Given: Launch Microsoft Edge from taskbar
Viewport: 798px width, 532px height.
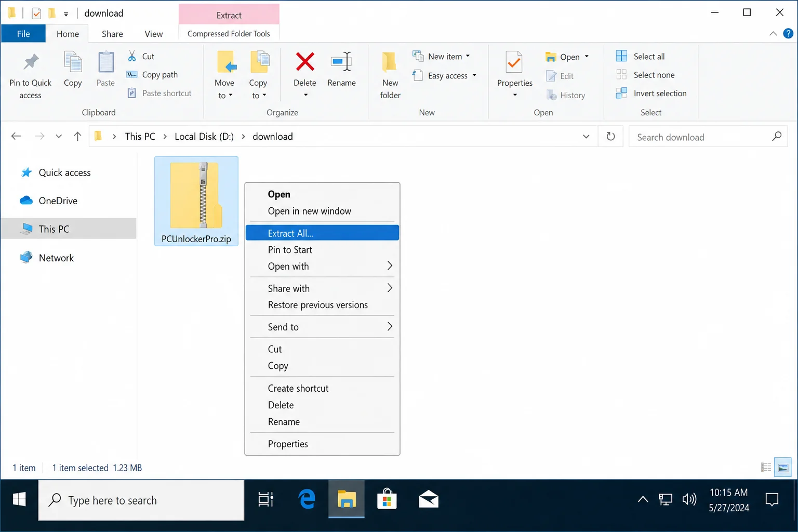Looking at the screenshot, I should tap(307, 500).
